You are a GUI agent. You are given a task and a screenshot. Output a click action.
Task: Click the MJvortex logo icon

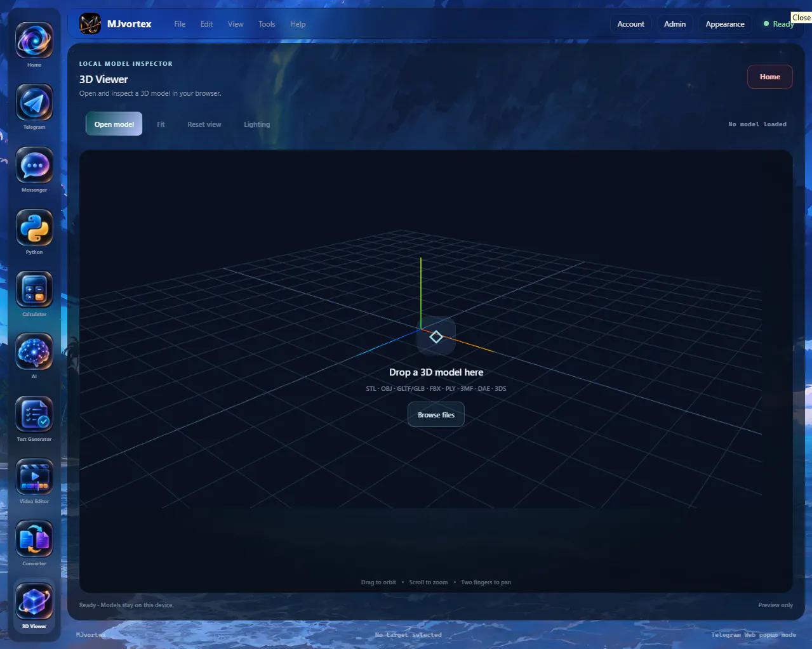pos(90,24)
